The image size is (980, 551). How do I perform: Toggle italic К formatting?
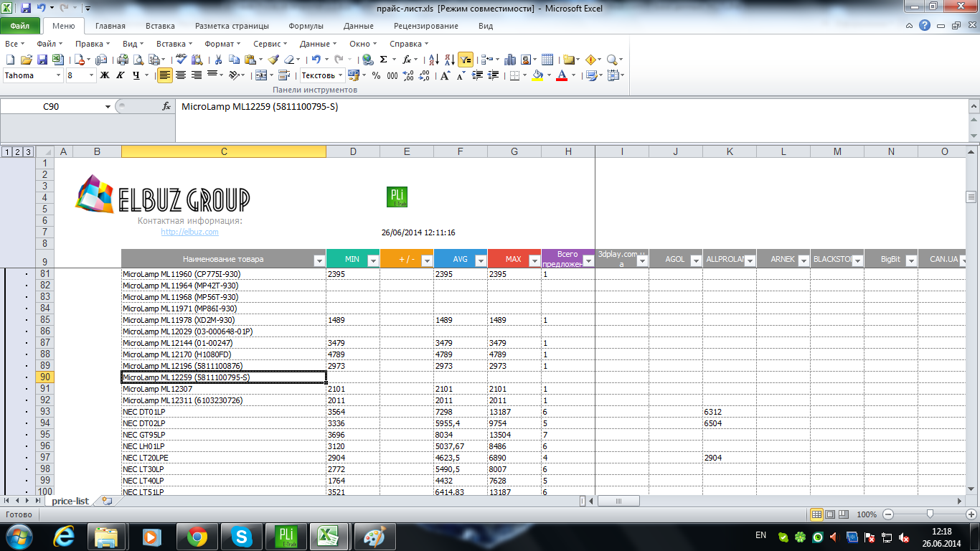point(120,75)
